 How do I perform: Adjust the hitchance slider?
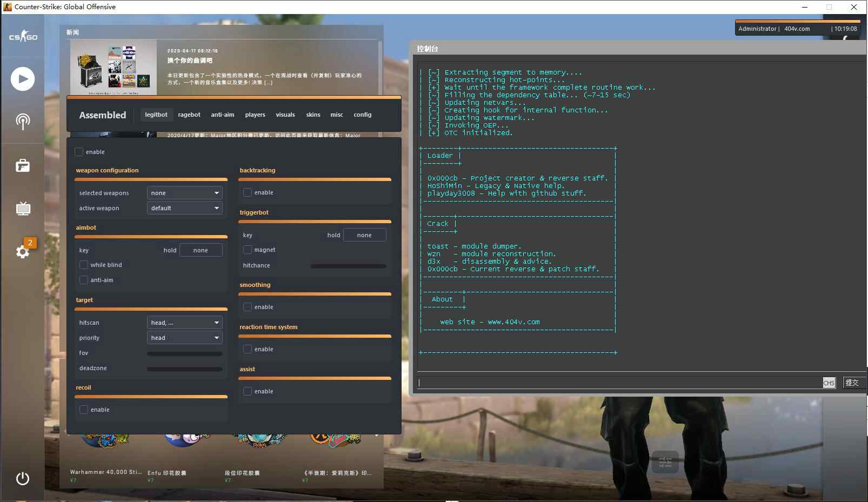point(349,266)
